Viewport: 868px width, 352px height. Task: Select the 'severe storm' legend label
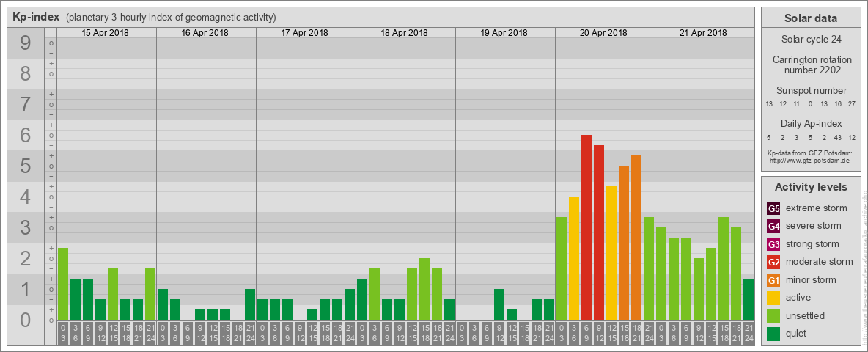tap(814, 226)
